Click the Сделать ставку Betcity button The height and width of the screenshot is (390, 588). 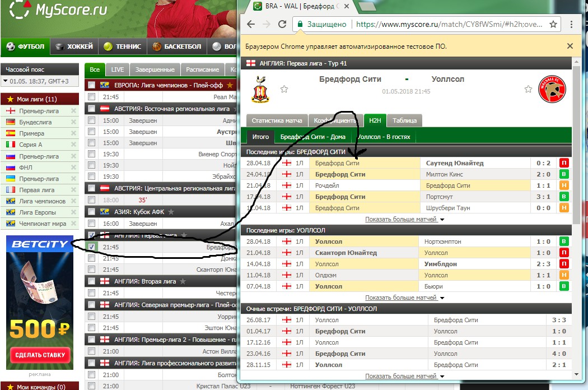coord(40,355)
